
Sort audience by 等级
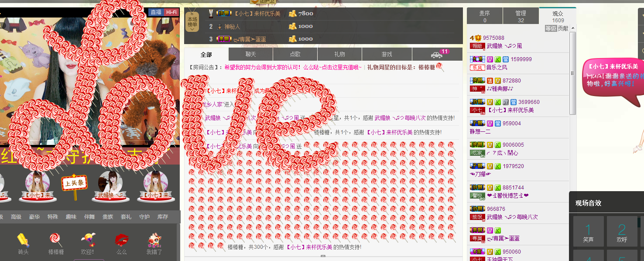tap(551, 28)
